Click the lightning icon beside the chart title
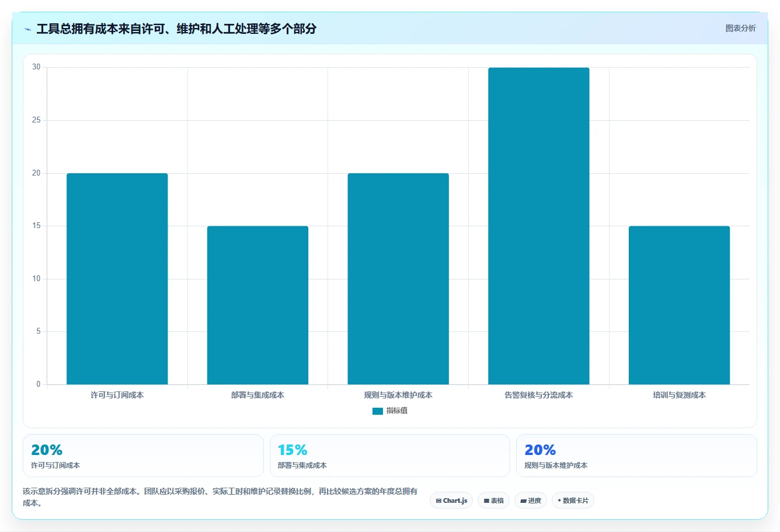 (x=27, y=29)
